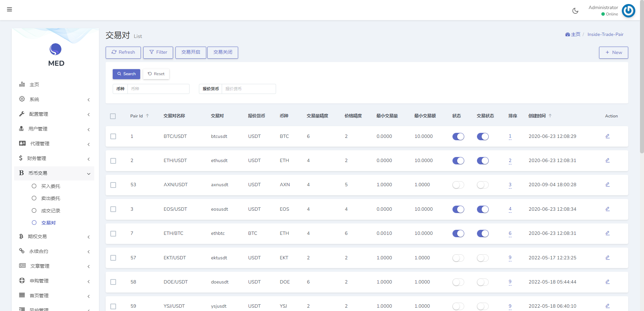This screenshot has height=311, width=644.
Task: Disable 状态 toggle for BTC/USDT
Action: click(458, 137)
